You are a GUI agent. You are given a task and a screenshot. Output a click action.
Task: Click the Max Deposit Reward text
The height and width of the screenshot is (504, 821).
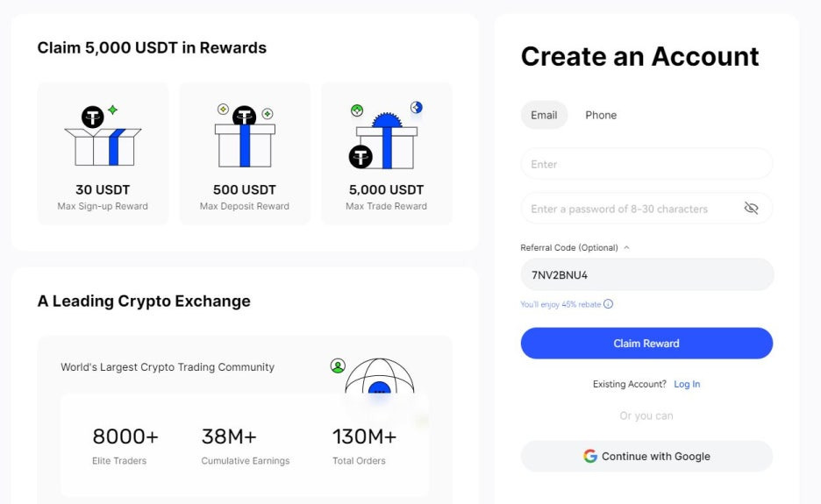point(245,206)
